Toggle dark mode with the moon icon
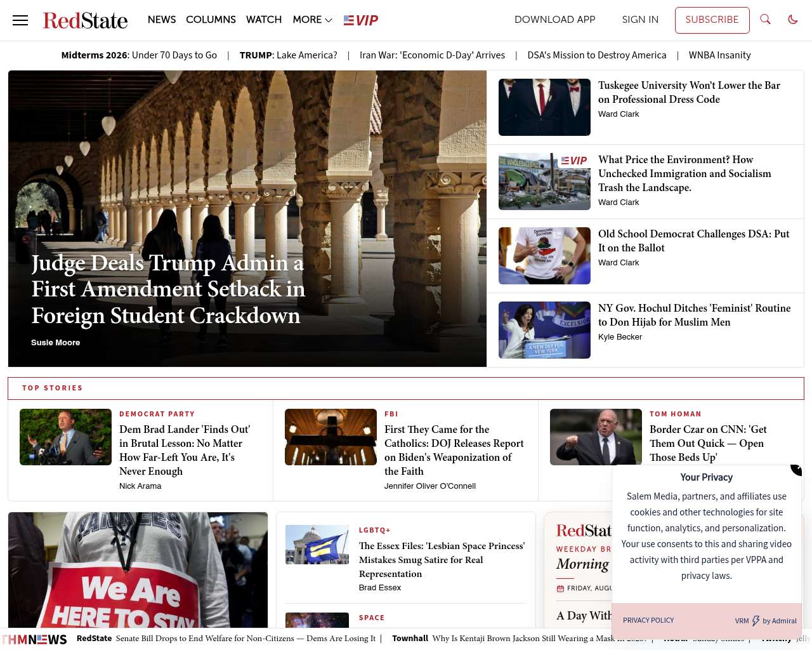 point(793,20)
